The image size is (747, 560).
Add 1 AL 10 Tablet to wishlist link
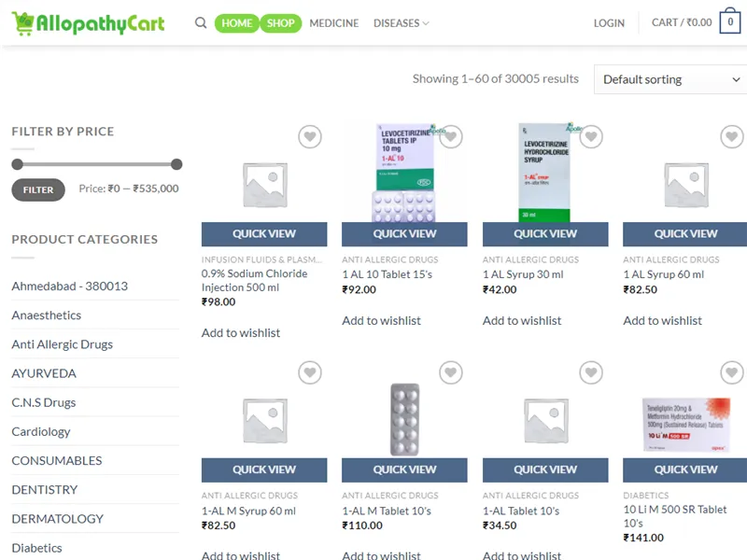pyautogui.click(x=381, y=320)
